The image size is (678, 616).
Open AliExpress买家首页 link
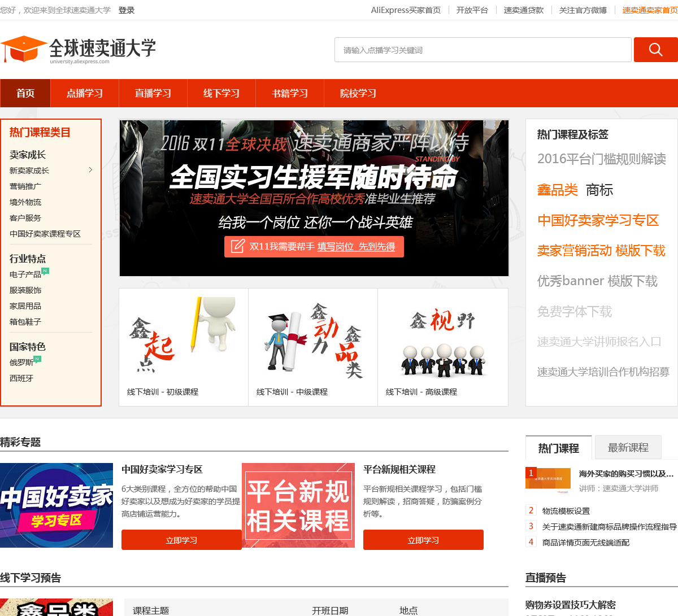click(406, 10)
